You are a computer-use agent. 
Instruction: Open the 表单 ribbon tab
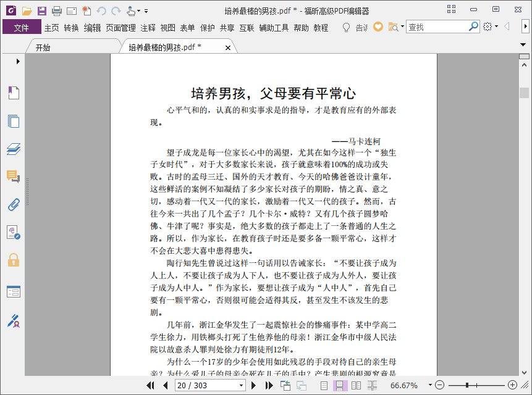pos(187,27)
